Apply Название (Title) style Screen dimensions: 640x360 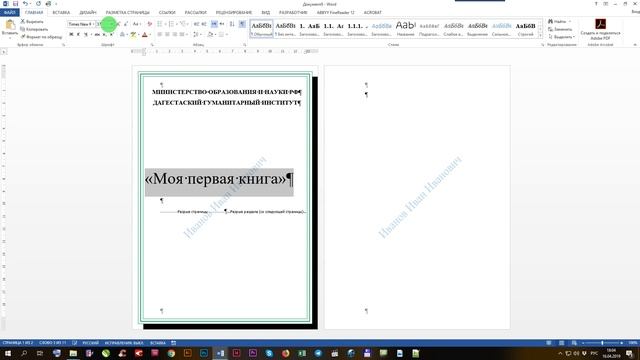(405, 29)
